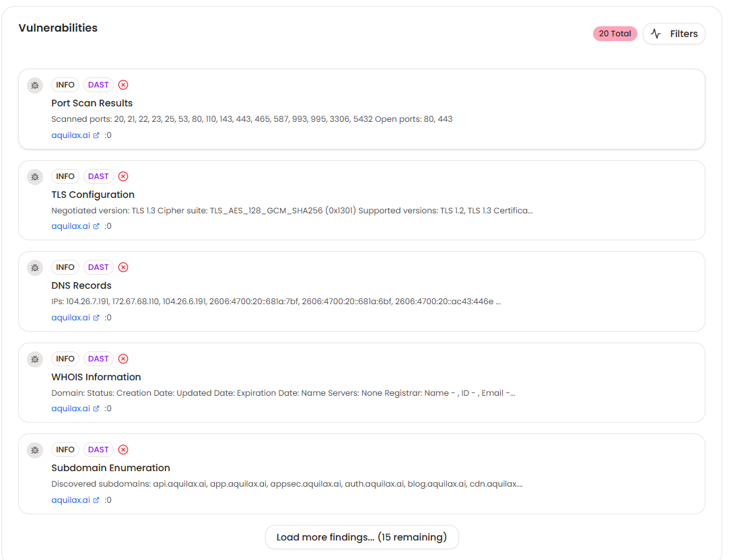This screenshot has height=560, width=733.
Task: Click red X circle on Subdomain Enumeration
Action: (123, 449)
